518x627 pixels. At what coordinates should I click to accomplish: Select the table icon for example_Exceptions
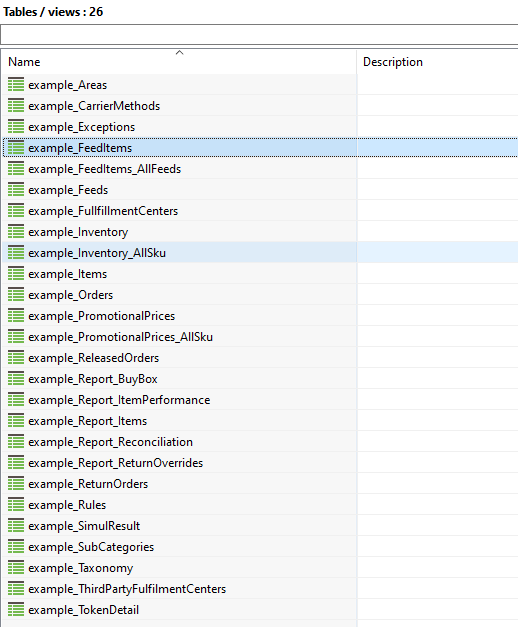click(x=16, y=127)
